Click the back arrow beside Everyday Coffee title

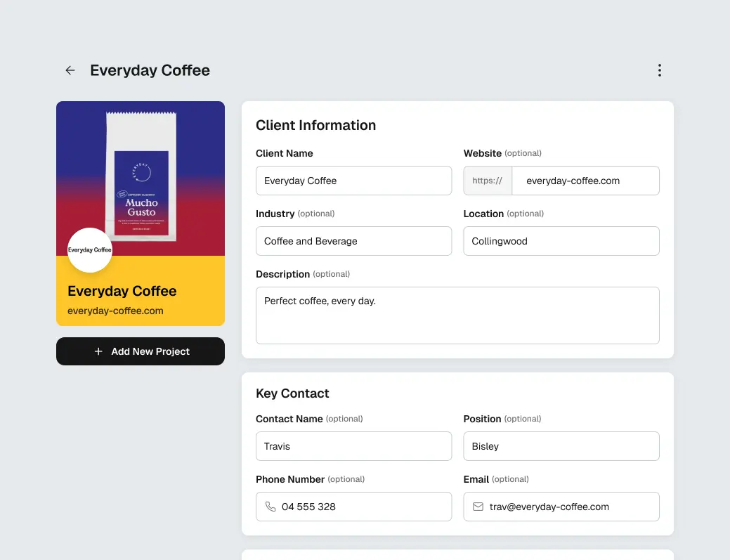[x=70, y=70]
